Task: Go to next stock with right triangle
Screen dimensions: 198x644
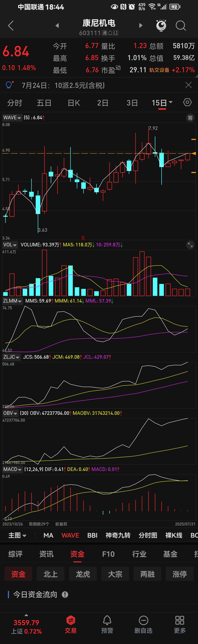Action: [x=141, y=26]
